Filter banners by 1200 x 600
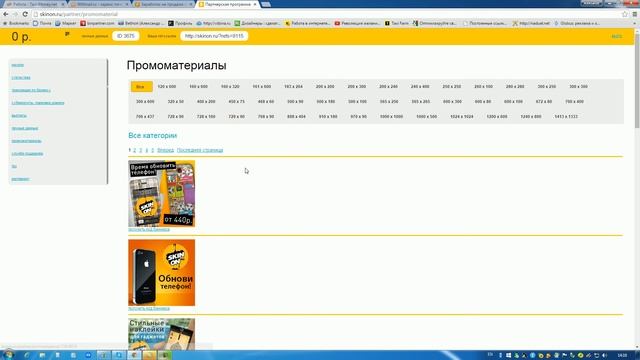640x360 pixels. point(497,116)
